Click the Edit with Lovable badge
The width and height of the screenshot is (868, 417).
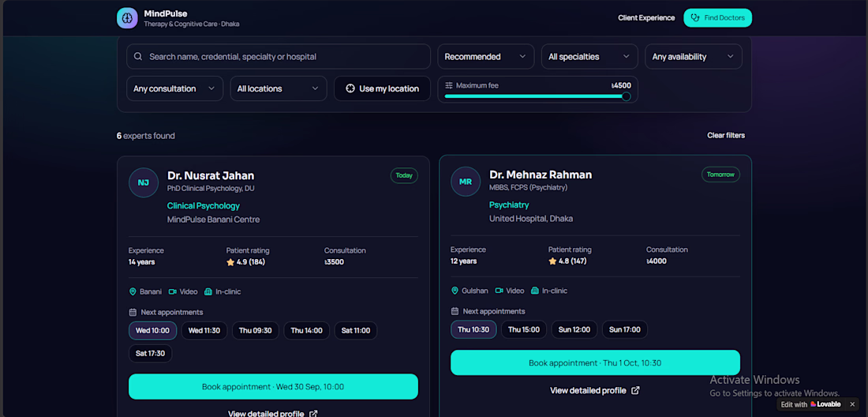pyautogui.click(x=812, y=404)
